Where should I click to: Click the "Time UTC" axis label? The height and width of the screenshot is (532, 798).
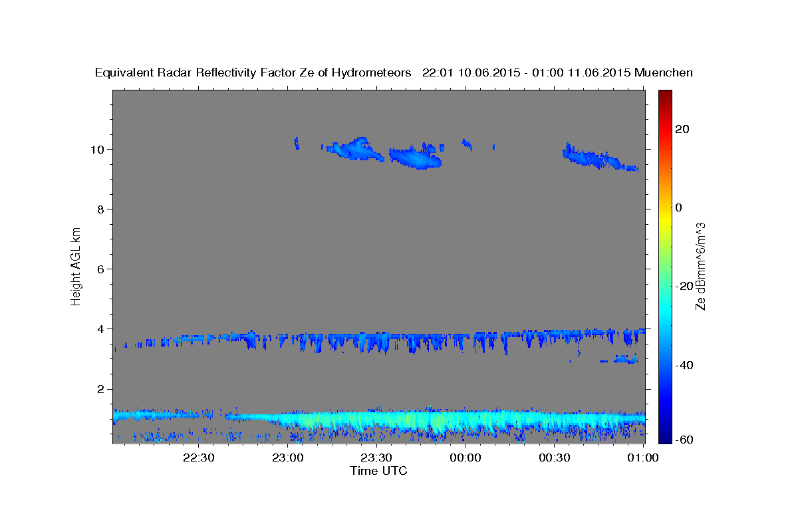coord(378,471)
